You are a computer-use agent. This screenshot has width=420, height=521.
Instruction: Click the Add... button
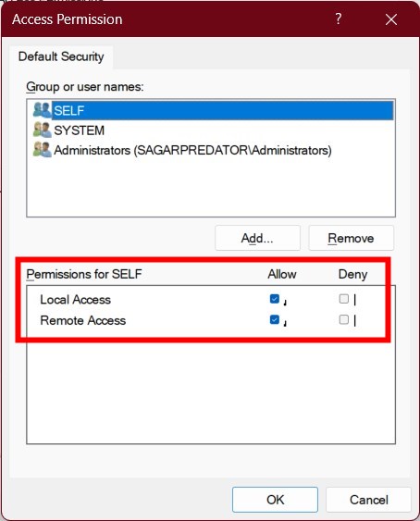[257, 238]
